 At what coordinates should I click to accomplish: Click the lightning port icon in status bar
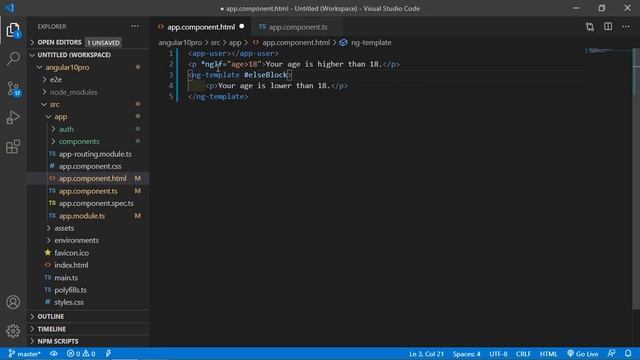click(x=108, y=353)
